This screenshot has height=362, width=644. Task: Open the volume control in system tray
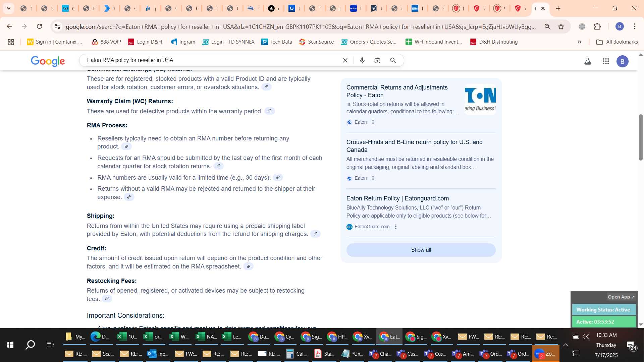pyautogui.click(x=586, y=337)
